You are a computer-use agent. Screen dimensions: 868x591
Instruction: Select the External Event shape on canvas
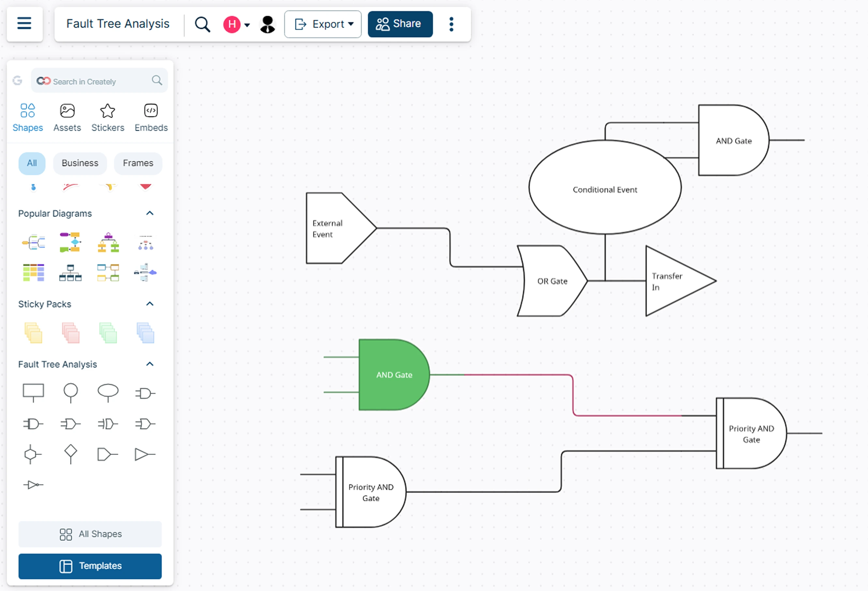tap(341, 228)
